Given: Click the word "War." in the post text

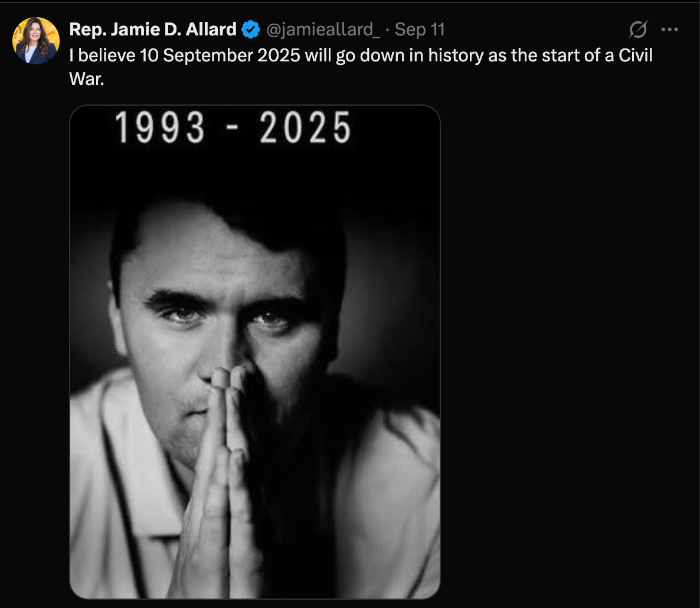Looking at the screenshot, I should pyautogui.click(x=87, y=79).
